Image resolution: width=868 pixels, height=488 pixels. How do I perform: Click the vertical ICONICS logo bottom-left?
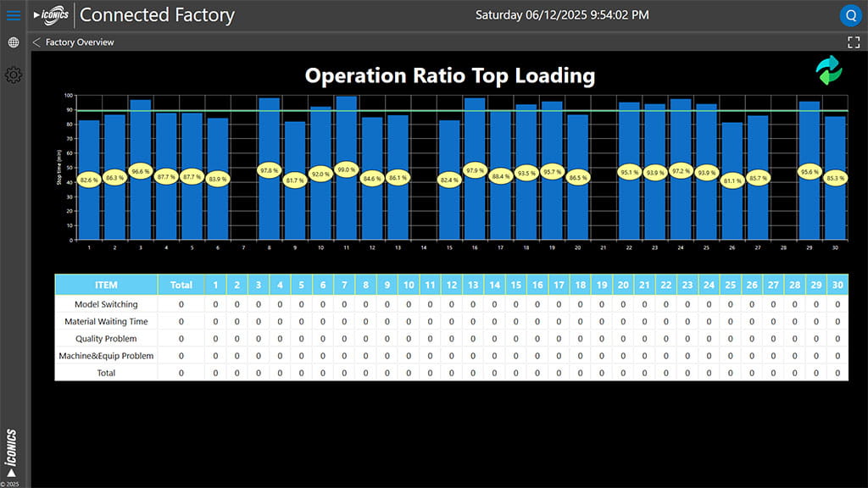pos(12,452)
